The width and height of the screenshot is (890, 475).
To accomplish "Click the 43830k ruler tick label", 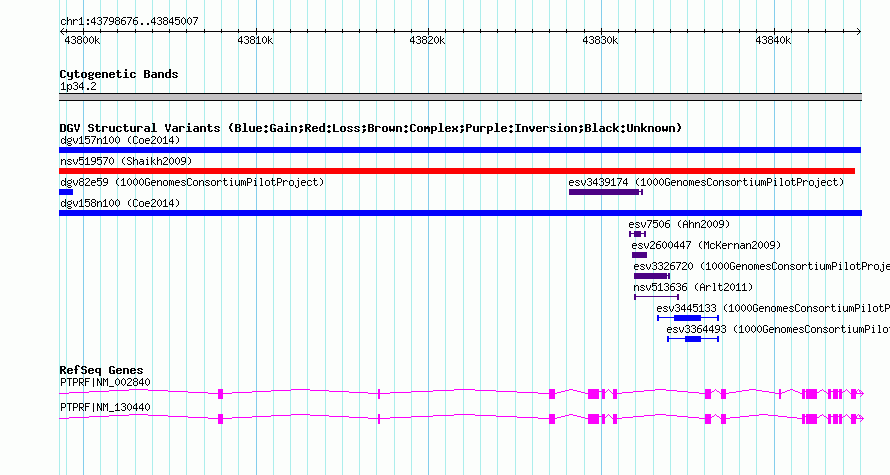I will [600, 40].
